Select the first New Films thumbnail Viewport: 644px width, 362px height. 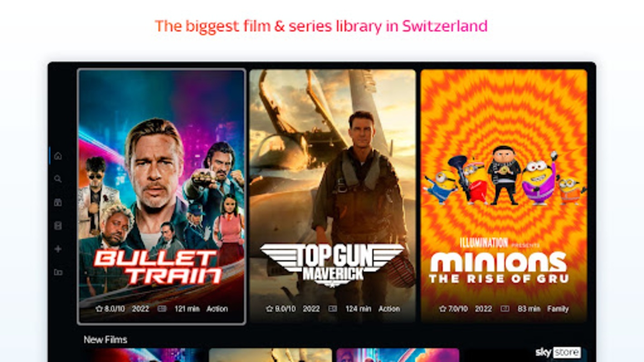144,355
